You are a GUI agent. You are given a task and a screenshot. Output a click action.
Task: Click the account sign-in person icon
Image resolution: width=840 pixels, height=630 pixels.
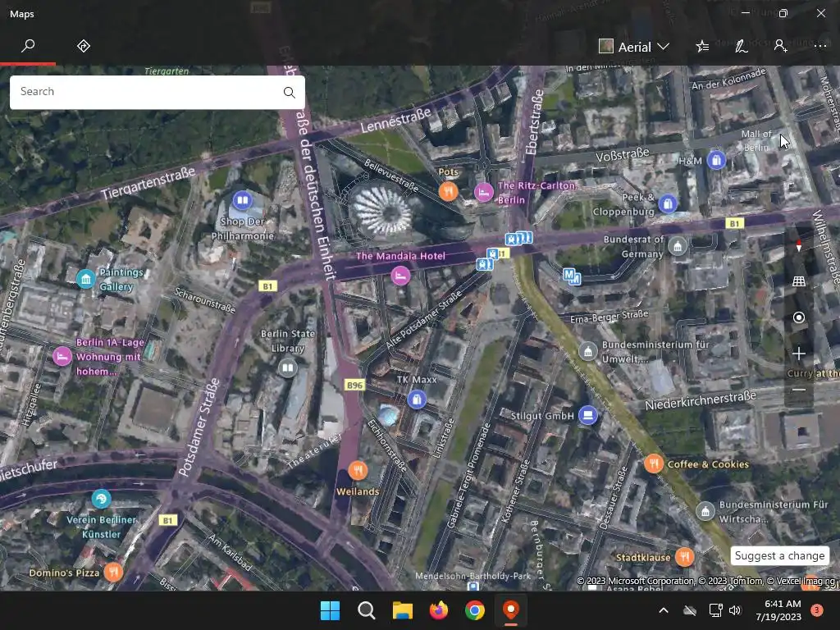781,47
